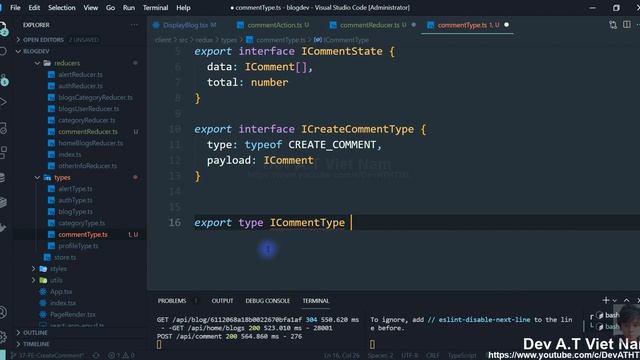Switch to the DisplayBlog.tsx editor tab
Screen dimensions: 640x360
point(186,25)
